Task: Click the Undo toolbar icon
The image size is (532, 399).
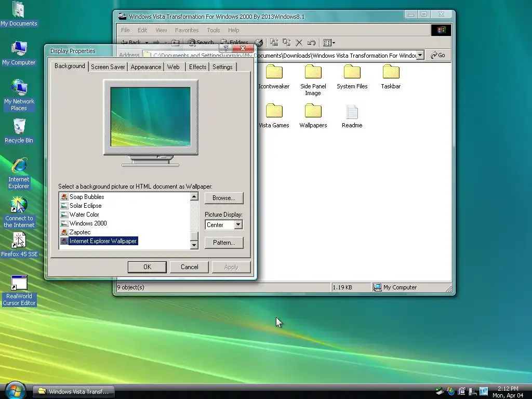Action: (x=311, y=43)
